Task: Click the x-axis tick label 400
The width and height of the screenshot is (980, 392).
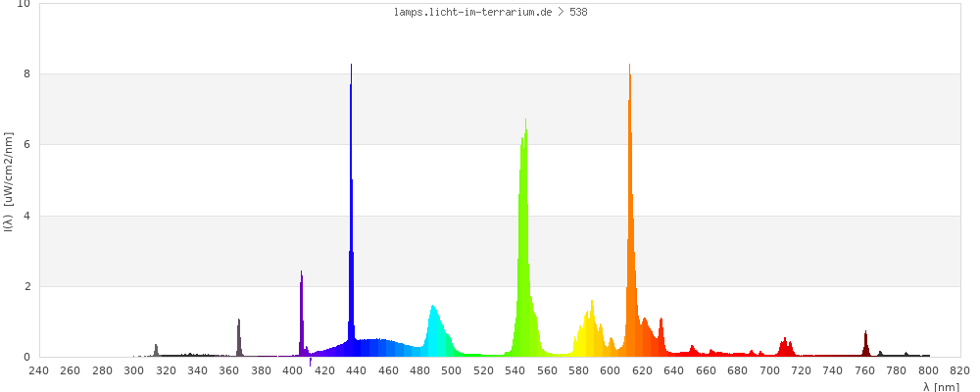Action: point(293,370)
